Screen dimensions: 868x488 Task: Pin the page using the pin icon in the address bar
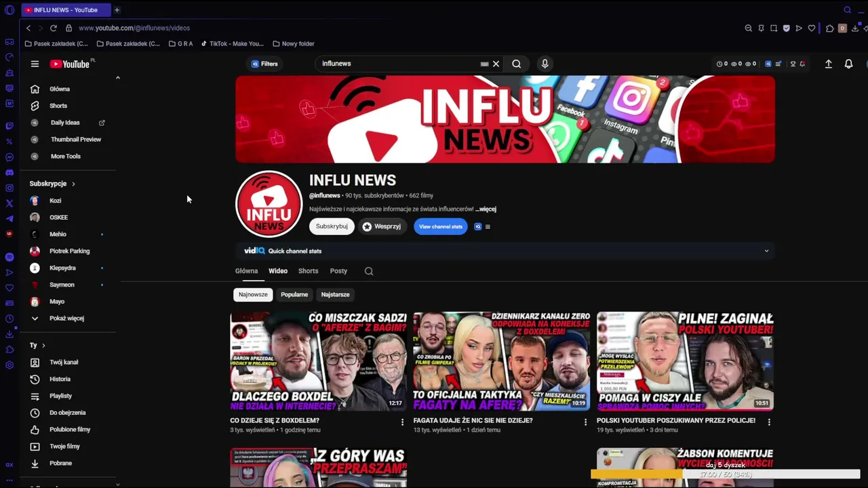(761, 28)
